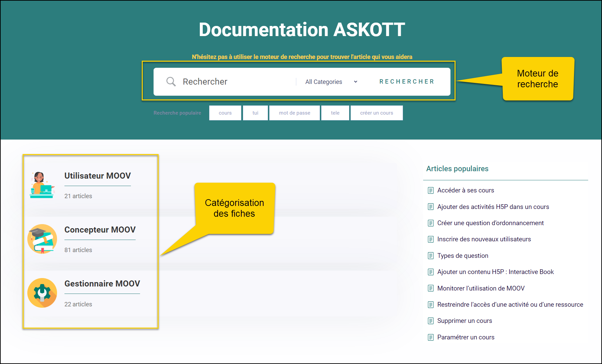Open article Inscrire des nouveaux utilisateurs
This screenshot has width=602, height=364.
pyautogui.click(x=484, y=239)
